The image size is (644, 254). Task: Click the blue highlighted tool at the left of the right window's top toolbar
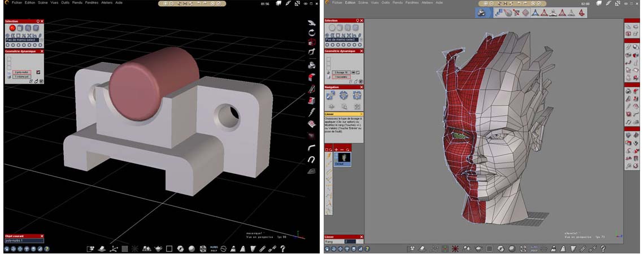[x=481, y=12]
